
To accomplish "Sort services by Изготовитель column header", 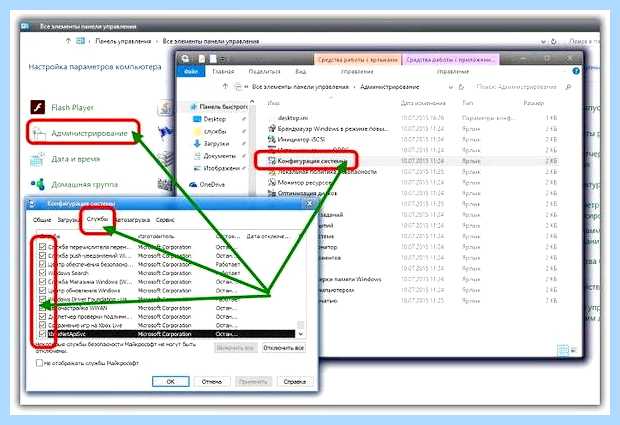I will click(156, 236).
